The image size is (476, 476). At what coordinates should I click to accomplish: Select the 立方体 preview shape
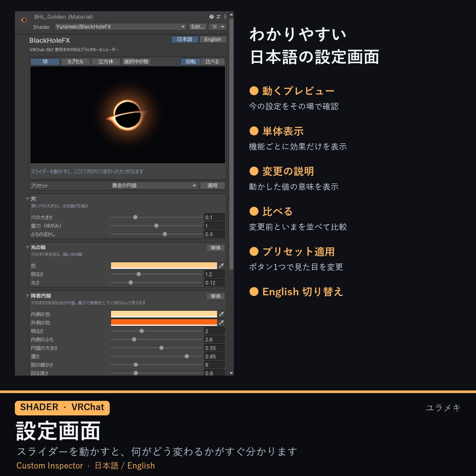tap(106, 62)
